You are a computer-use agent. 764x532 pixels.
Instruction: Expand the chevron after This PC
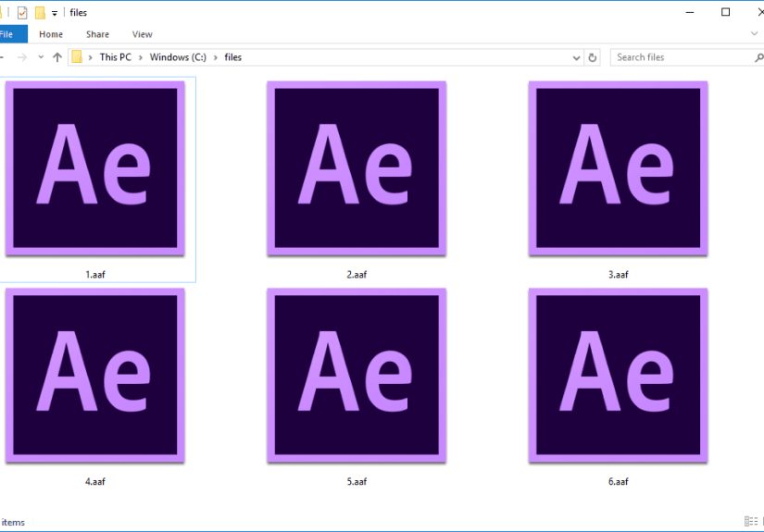click(141, 57)
